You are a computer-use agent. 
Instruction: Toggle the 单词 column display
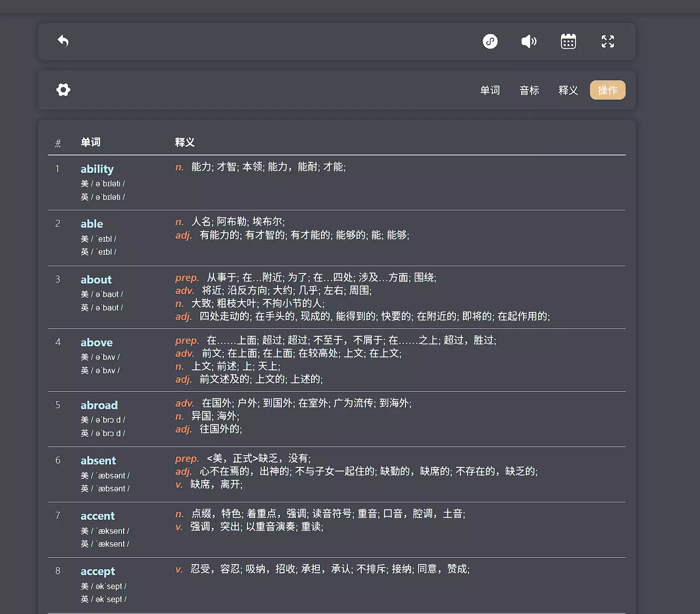point(490,90)
